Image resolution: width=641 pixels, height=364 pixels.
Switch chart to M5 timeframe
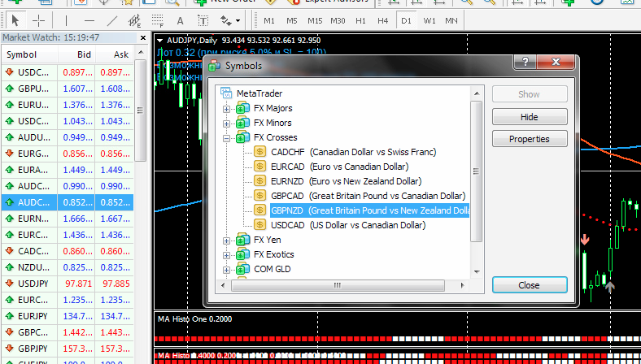pyautogui.click(x=291, y=21)
